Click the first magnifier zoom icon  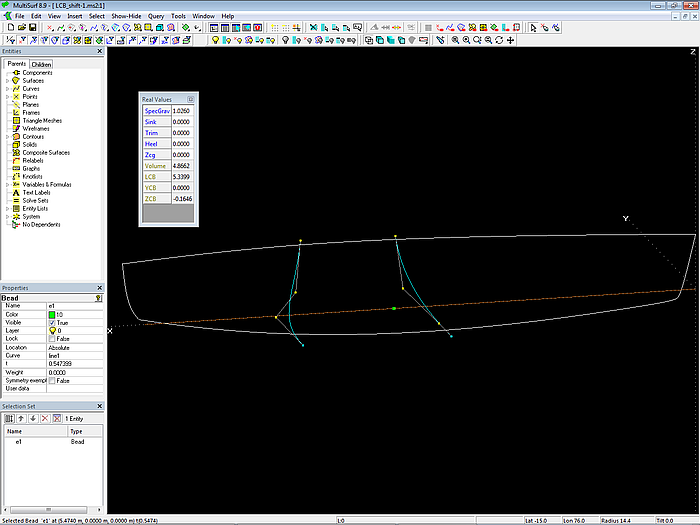455,41
